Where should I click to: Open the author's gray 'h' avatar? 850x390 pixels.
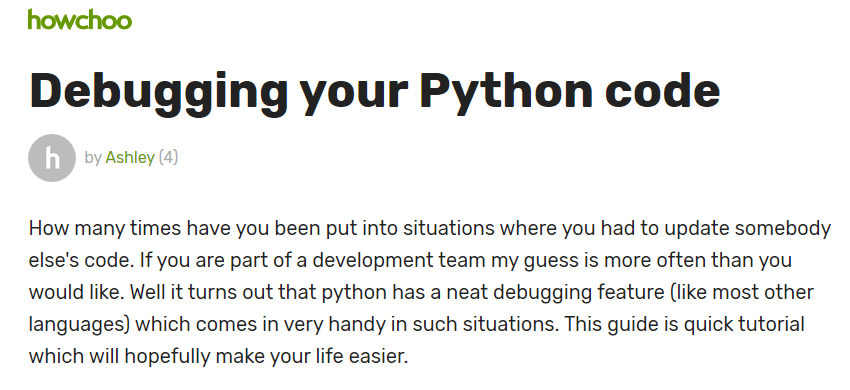pyautogui.click(x=52, y=158)
